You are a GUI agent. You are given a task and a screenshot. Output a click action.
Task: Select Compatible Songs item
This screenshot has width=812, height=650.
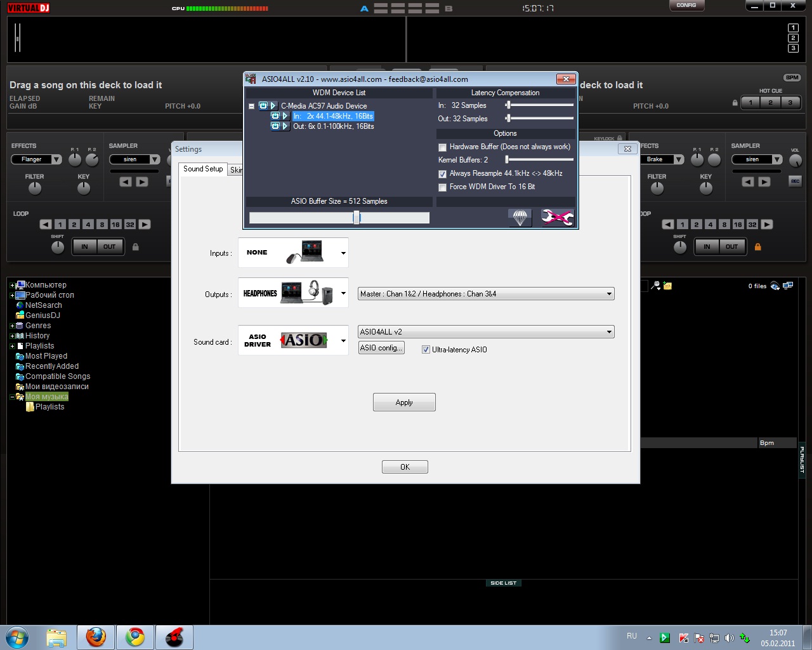pyautogui.click(x=58, y=376)
